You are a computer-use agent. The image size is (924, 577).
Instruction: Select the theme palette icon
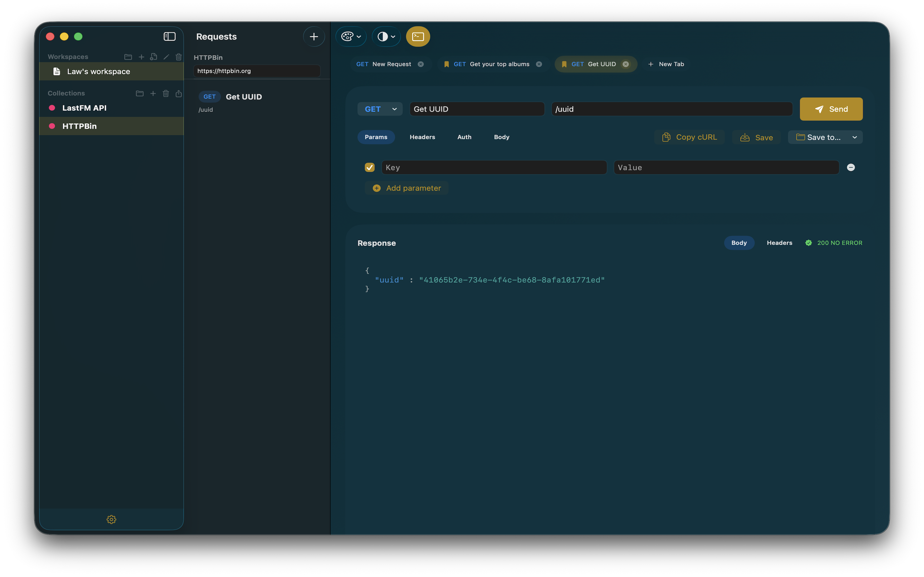347,36
